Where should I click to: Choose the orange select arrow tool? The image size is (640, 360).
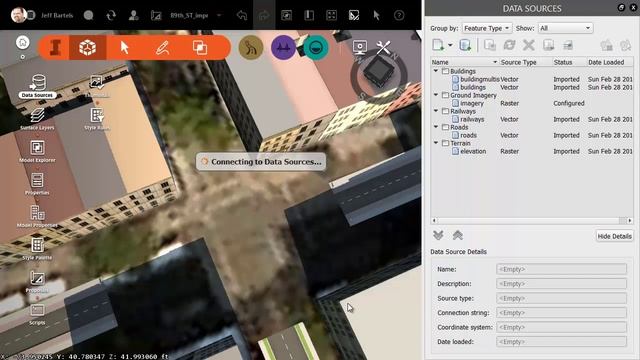pos(124,48)
